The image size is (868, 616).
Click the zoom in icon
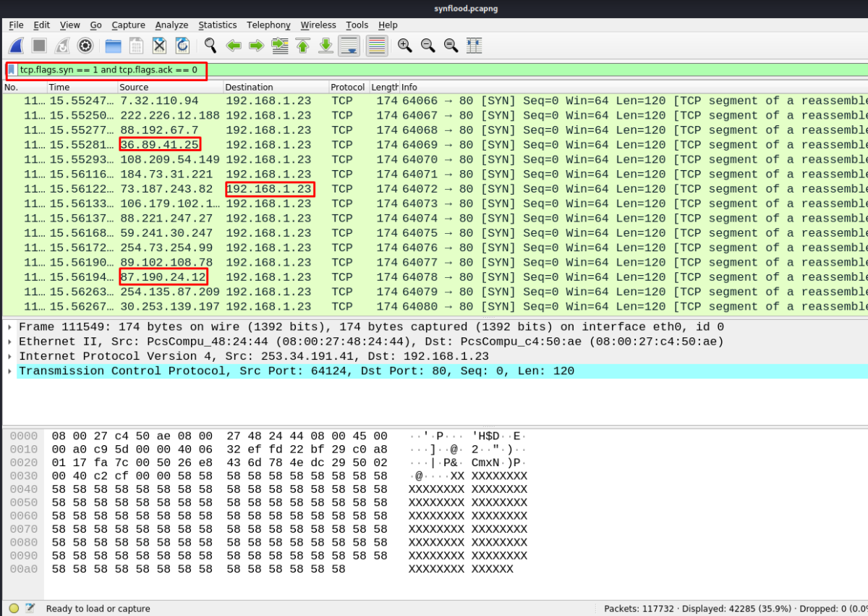click(x=405, y=46)
